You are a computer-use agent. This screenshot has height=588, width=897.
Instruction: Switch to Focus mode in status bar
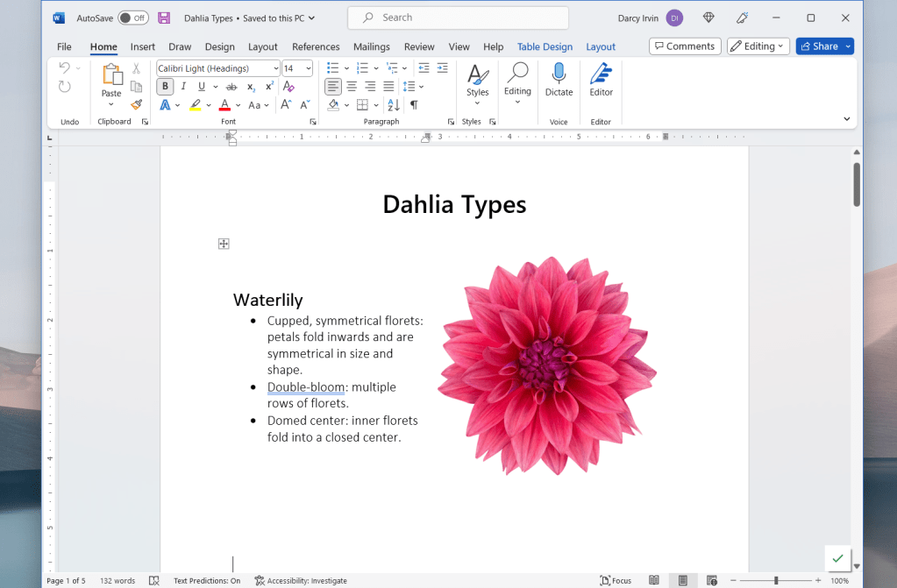click(x=616, y=580)
